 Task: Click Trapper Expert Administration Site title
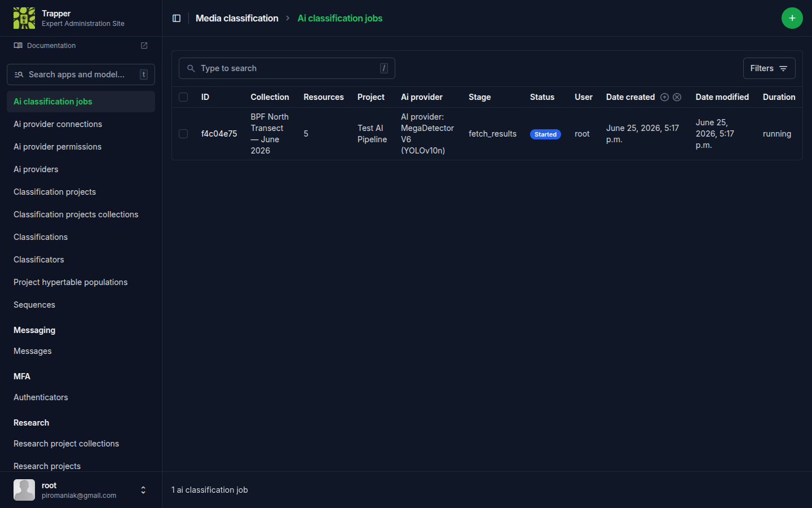click(83, 18)
